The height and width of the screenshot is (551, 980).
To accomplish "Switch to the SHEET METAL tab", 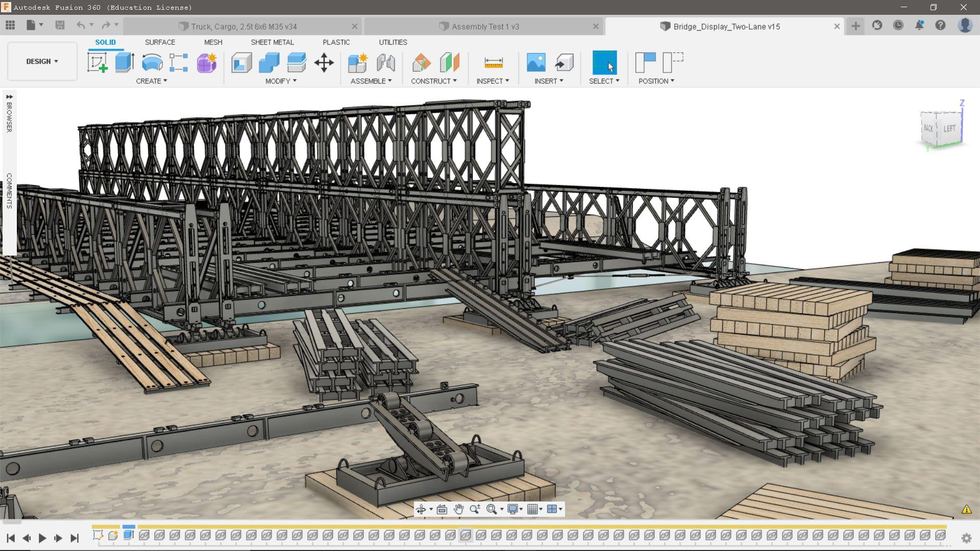I will 272,42.
